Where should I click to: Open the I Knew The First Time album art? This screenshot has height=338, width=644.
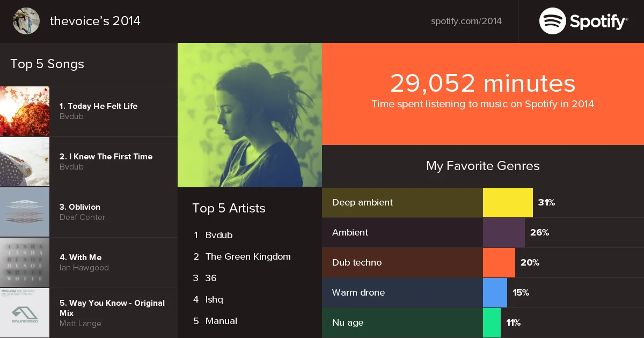(x=25, y=161)
